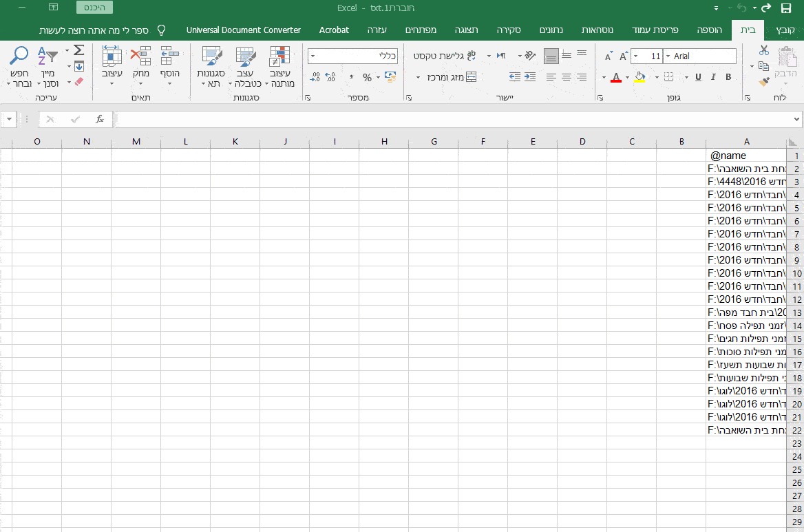Screen dimensions: 804x532
Task: Click Insert cells (הוסף)
Action: tap(170, 65)
